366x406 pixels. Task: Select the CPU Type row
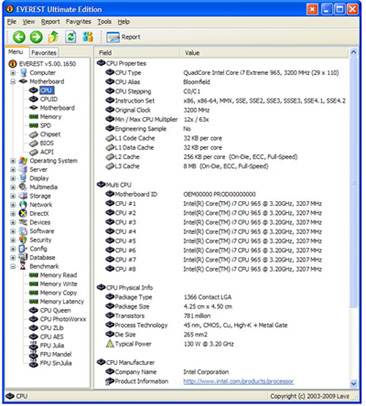pos(223,73)
